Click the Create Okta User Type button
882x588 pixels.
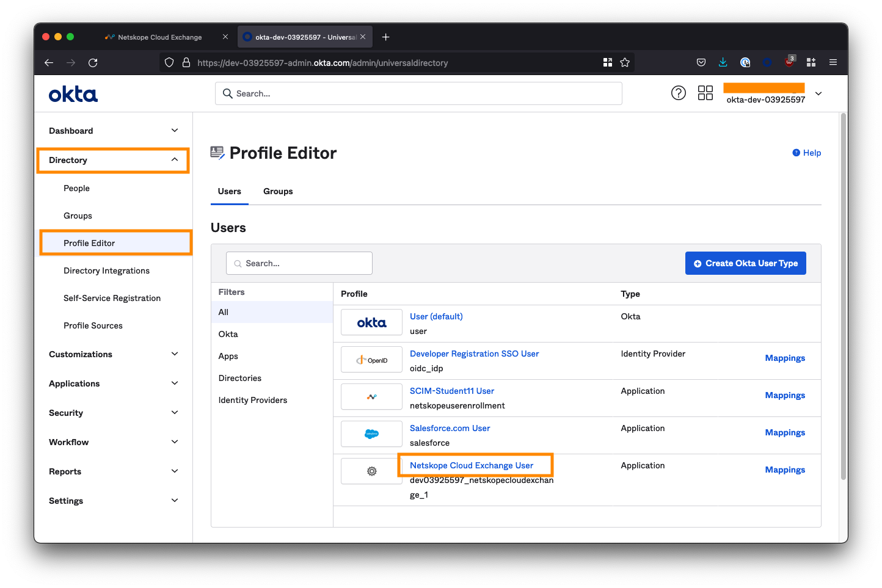coord(745,263)
